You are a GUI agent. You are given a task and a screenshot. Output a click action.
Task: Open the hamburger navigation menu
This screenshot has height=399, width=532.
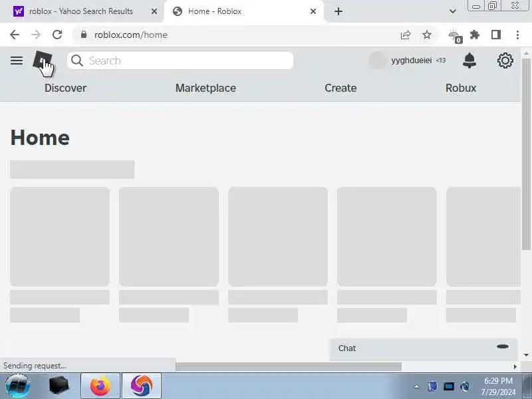pyautogui.click(x=16, y=61)
